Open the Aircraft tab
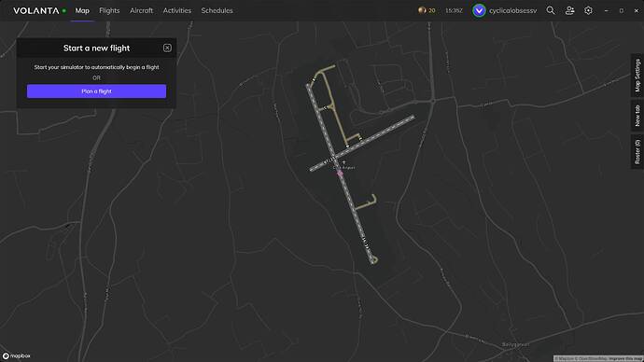 pyautogui.click(x=141, y=10)
